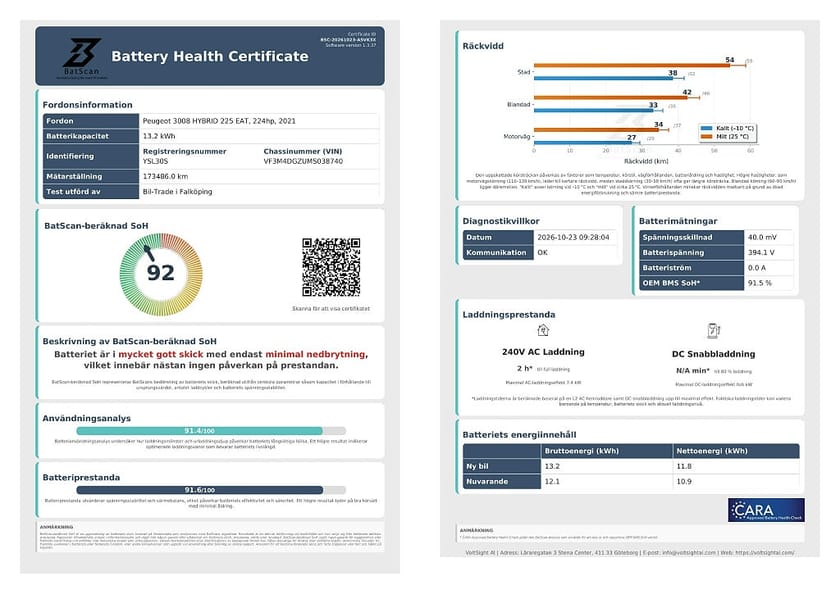Click the blue Motorväg range bar labelled 27
The height and width of the screenshot is (594, 840).
click(583, 142)
